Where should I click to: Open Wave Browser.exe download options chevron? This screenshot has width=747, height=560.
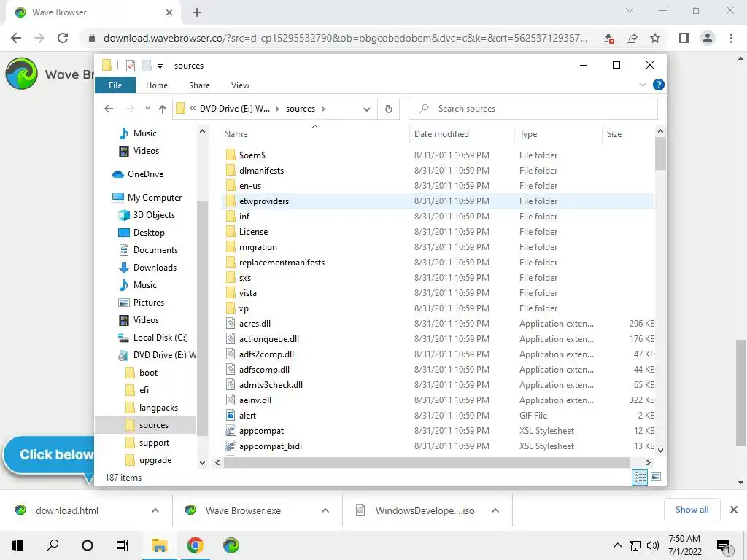(325, 510)
